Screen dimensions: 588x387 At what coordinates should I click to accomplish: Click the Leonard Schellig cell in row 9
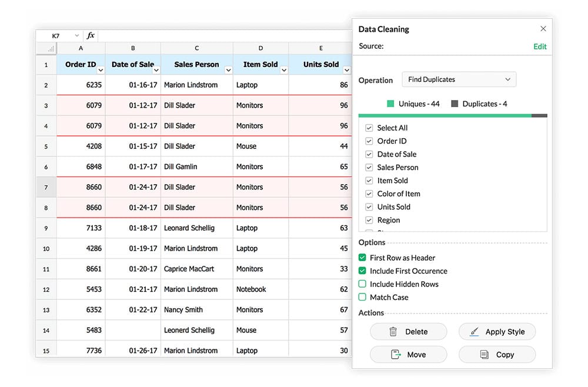pos(197,228)
